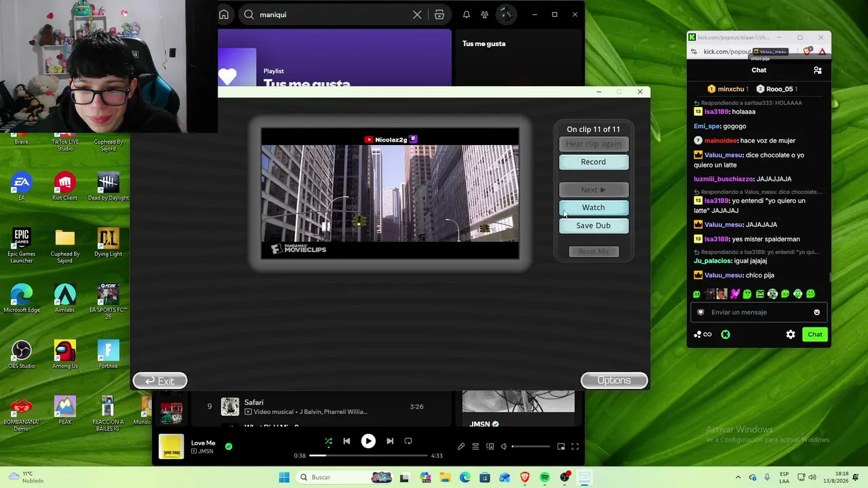This screenshot has height=488, width=868.
Task: Show hidden system tray icons
Action: 738,477
